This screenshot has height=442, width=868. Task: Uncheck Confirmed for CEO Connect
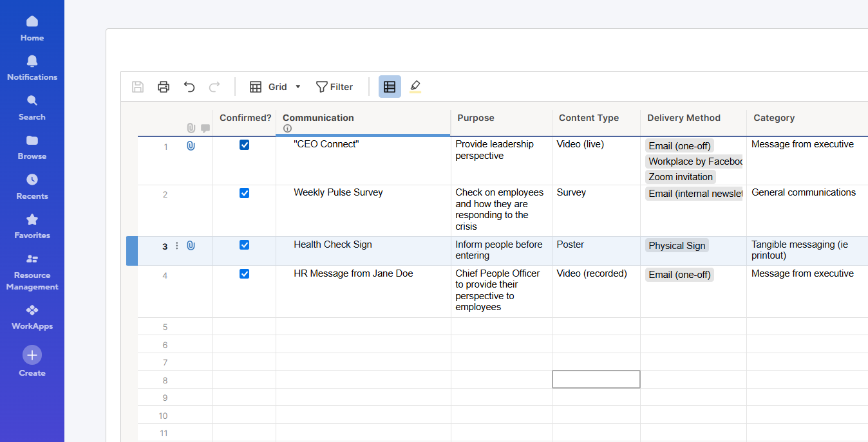[x=244, y=145]
